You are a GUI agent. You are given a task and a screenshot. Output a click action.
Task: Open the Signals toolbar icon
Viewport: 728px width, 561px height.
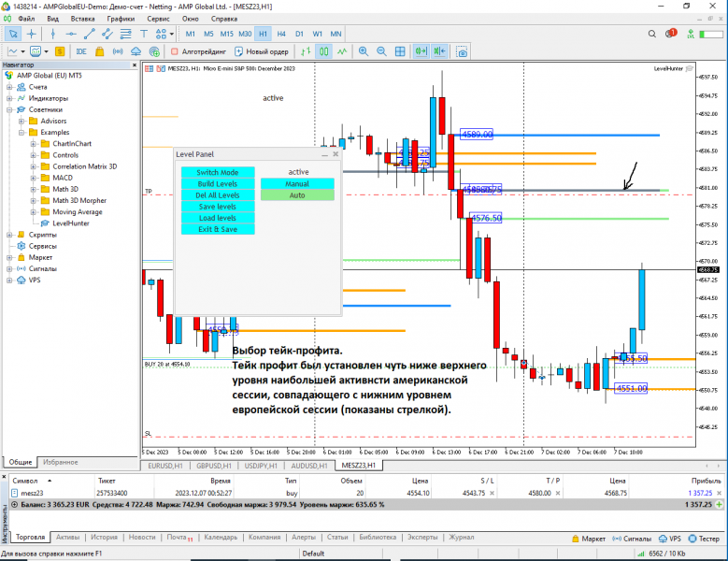point(118,51)
